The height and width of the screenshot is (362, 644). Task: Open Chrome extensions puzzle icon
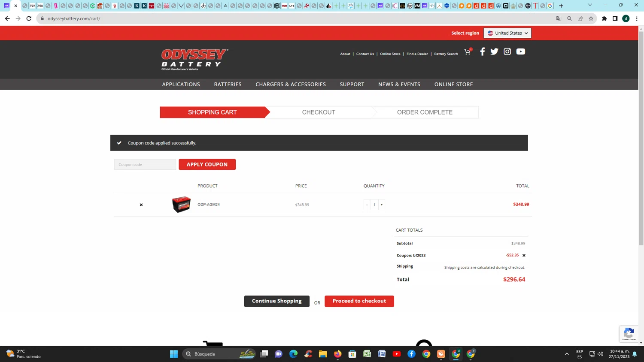(x=604, y=18)
